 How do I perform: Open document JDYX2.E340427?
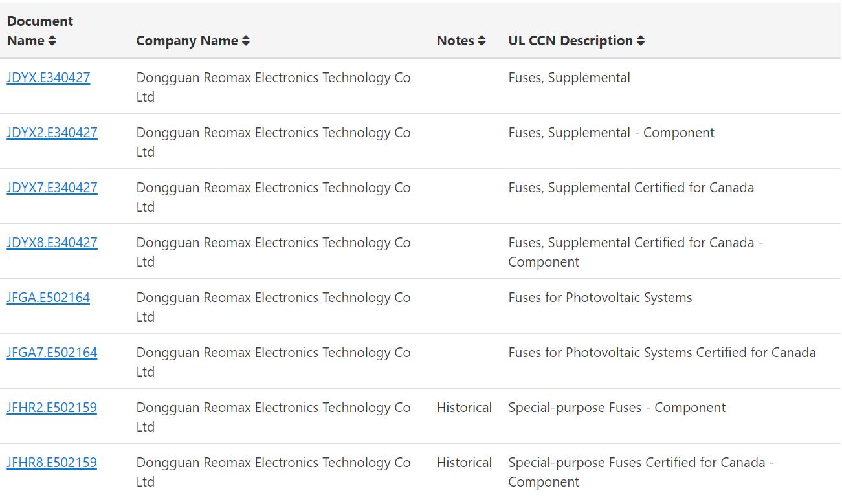(52, 133)
